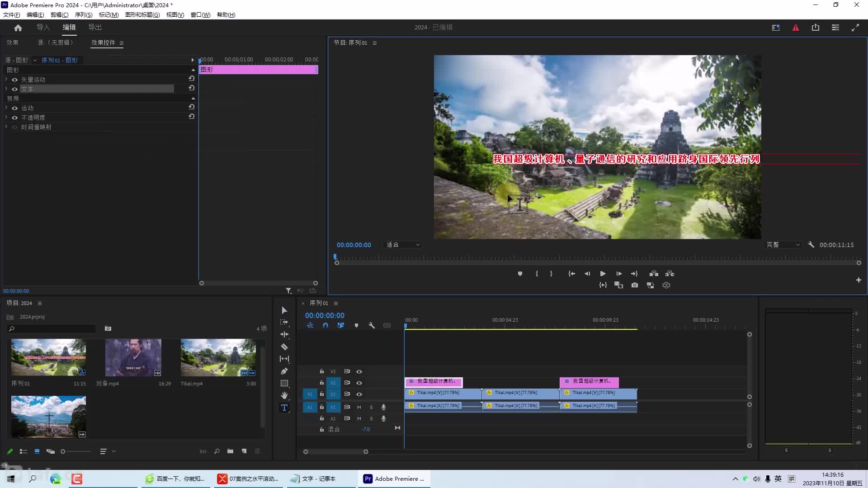Open the 剪辑 menu
This screenshot has height=488, width=868.
click(59, 15)
